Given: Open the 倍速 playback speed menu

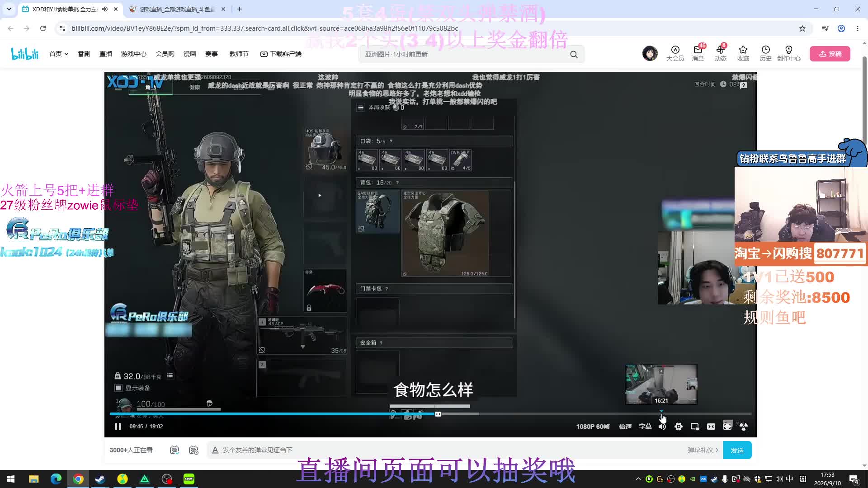Looking at the screenshot, I should tap(625, 427).
